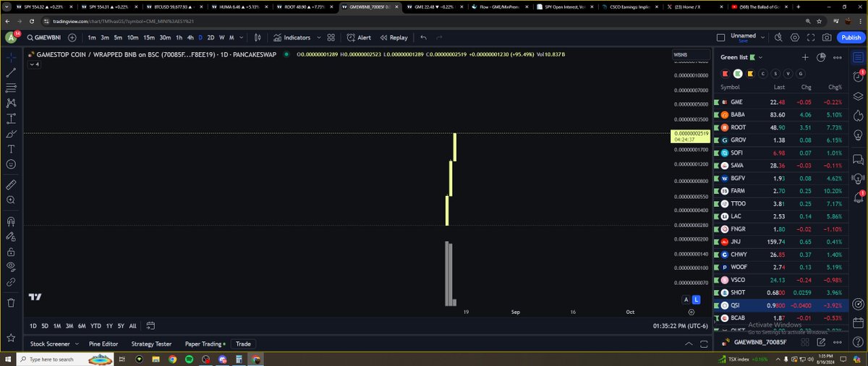Open the hotlists flame icon panel

point(858,115)
